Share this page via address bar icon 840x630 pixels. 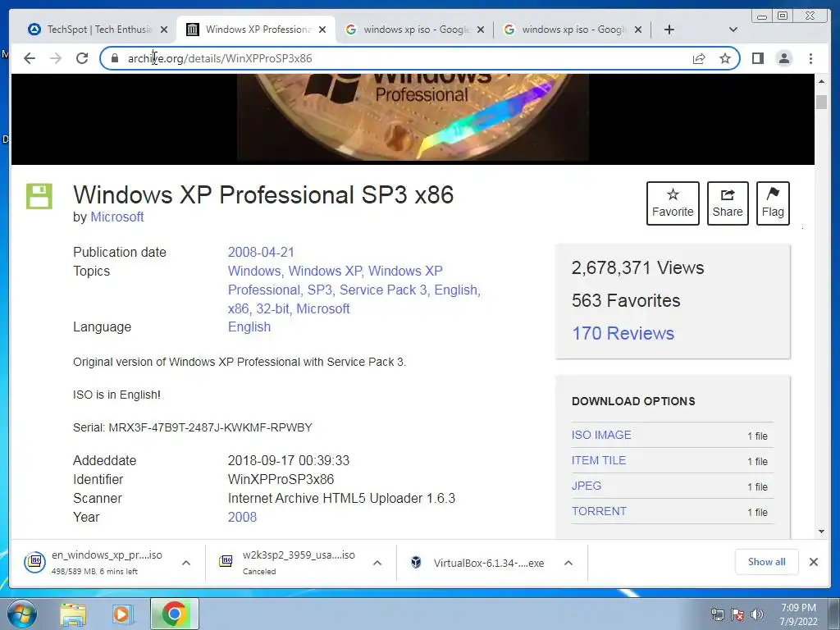coord(699,58)
